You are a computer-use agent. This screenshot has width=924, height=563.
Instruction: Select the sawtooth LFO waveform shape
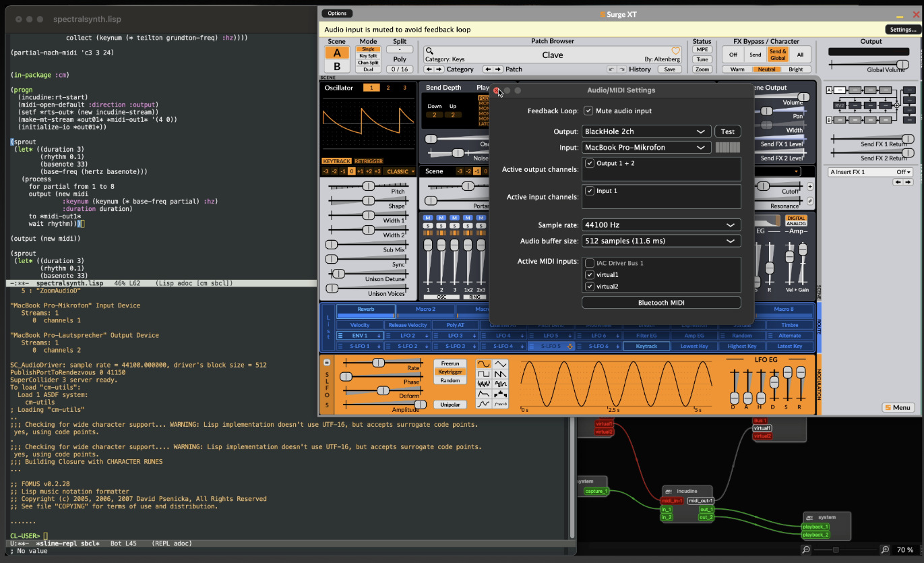[499, 374]
